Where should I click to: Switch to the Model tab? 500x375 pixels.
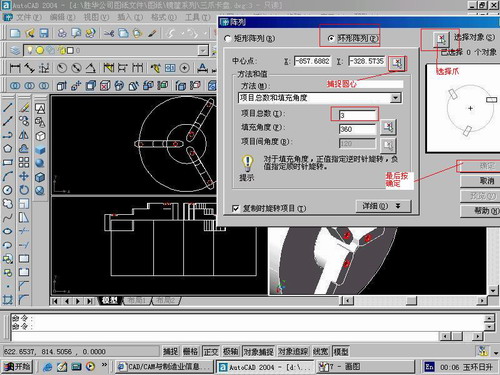pyautogui.click(x=110, y=301)
